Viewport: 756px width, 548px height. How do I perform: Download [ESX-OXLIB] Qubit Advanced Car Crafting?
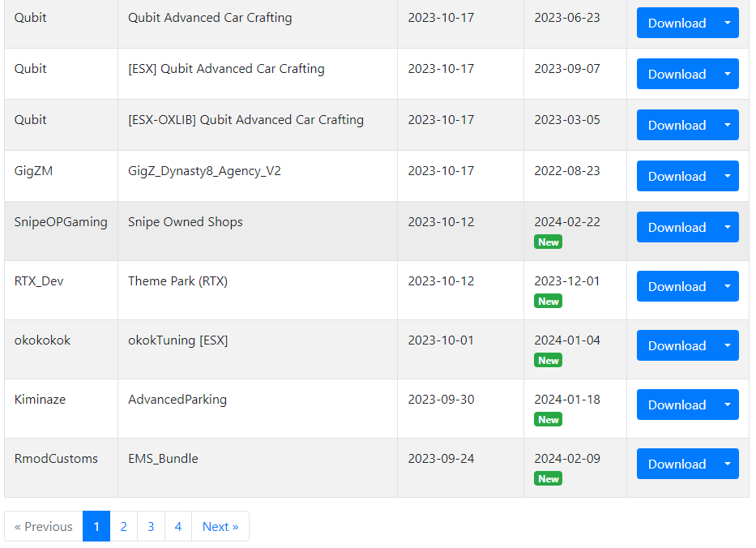click(x=677, y=125)
